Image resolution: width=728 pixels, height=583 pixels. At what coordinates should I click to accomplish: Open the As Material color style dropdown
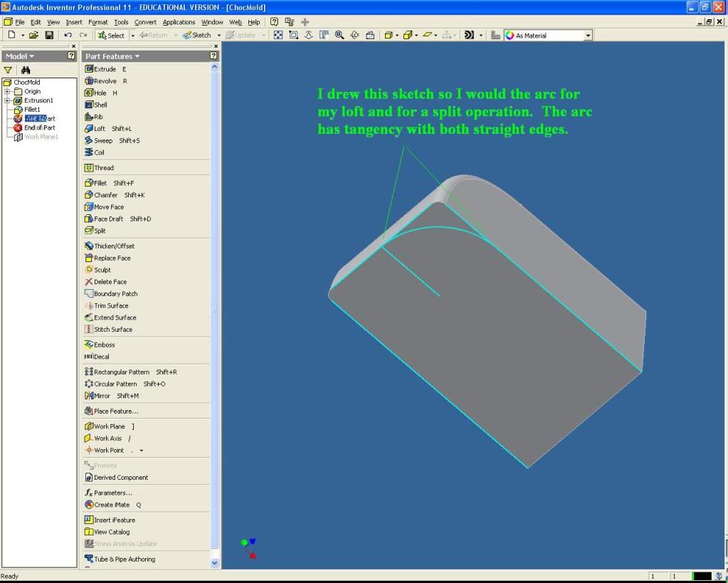point(588,35)
